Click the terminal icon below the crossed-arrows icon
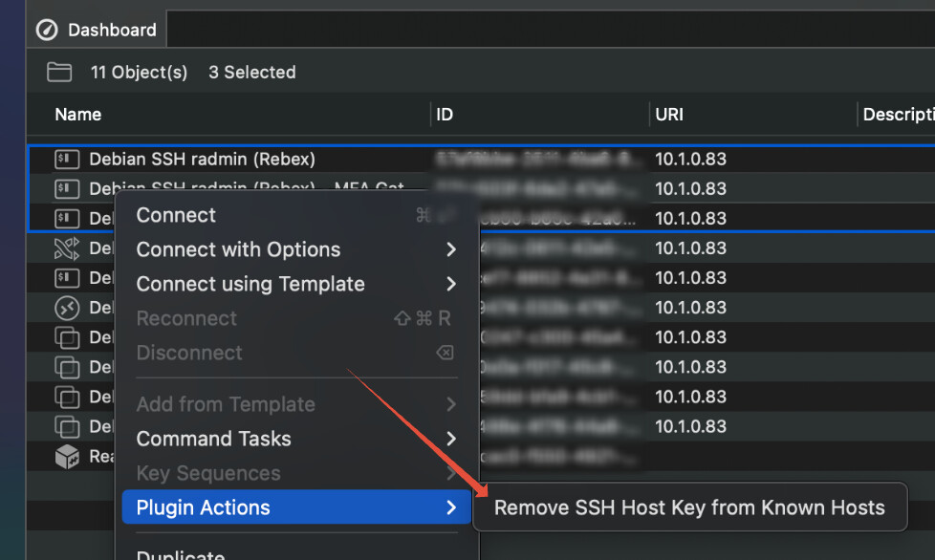935x560 pixels. coord(66,278)
